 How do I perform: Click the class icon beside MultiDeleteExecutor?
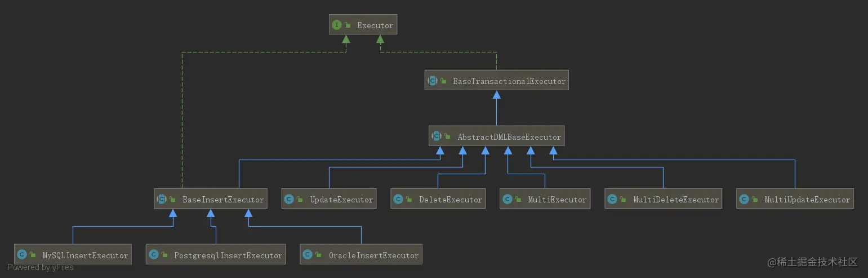[x=613, y=199]
